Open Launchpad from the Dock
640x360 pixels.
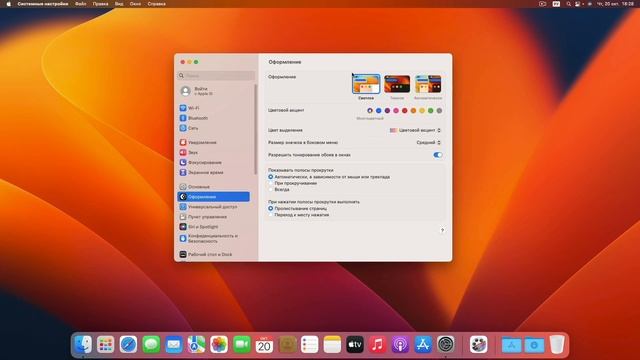[106, 344]
